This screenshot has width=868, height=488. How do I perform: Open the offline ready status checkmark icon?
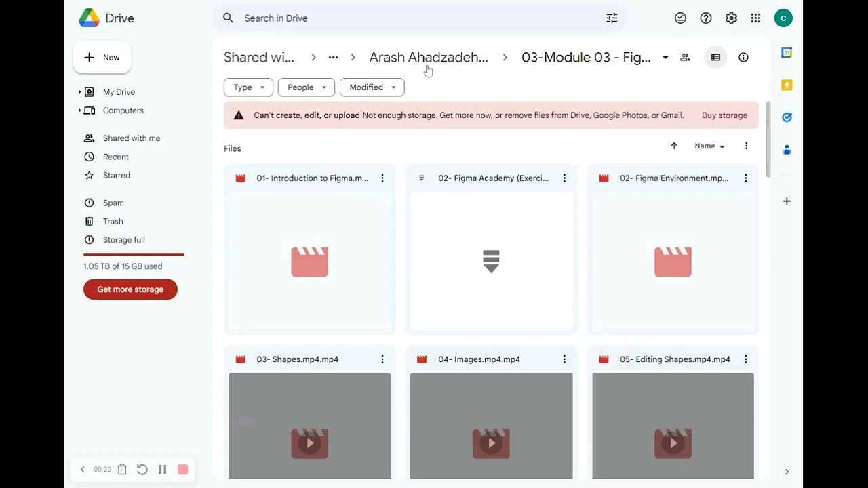pos(680,18)
